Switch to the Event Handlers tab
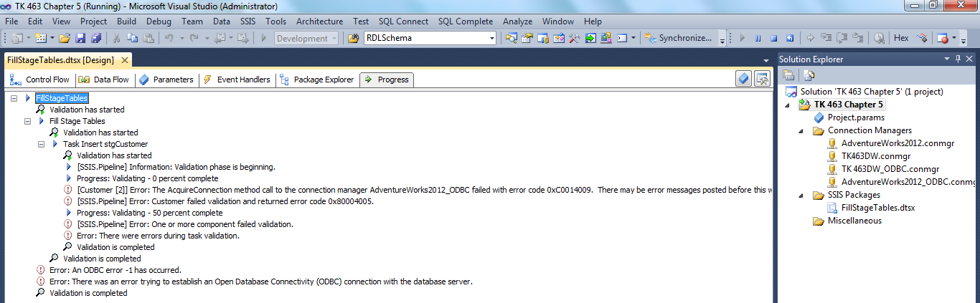This screenshot has width=980, height=303. (236, 80)
